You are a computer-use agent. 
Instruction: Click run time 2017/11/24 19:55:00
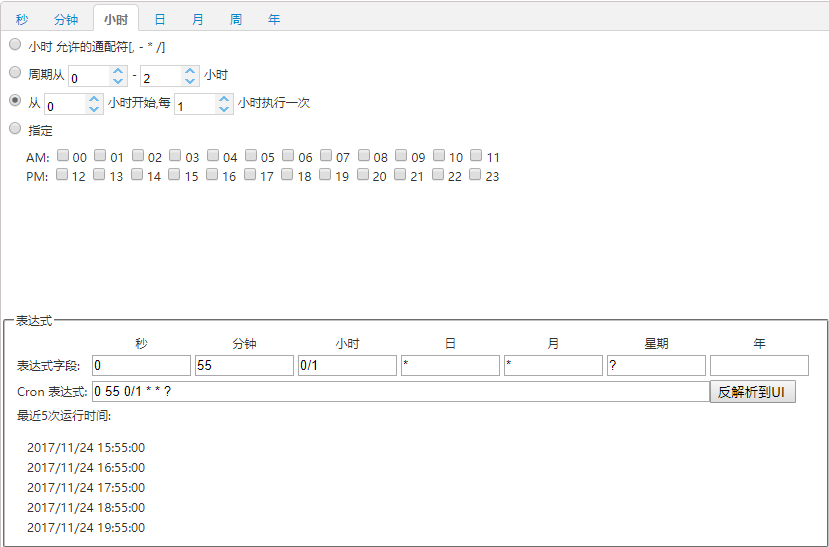click(x=86, y=528)
